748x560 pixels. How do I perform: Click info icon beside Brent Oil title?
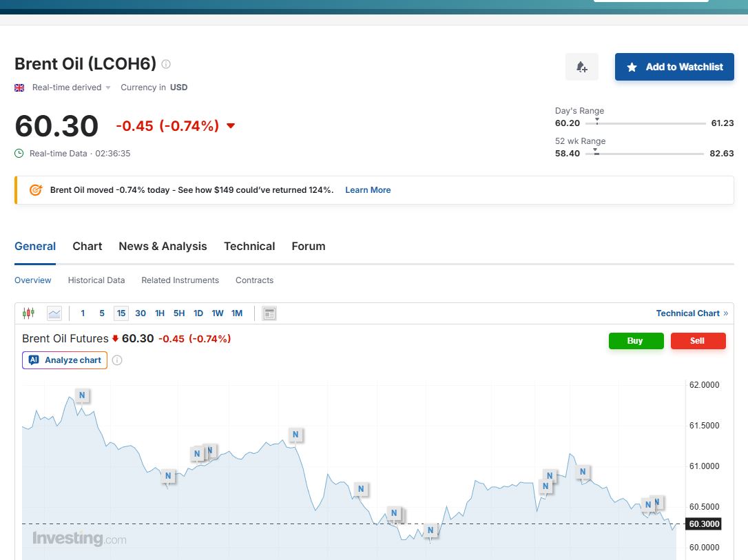click(166, 64)
